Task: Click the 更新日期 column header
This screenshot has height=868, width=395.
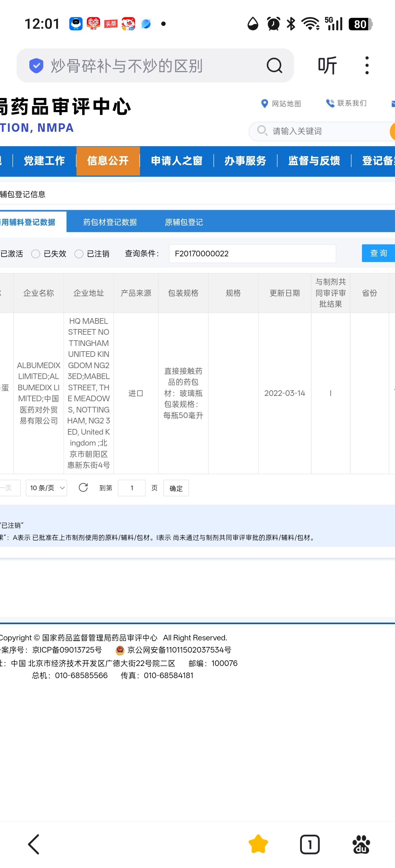Action: [285, 293]
